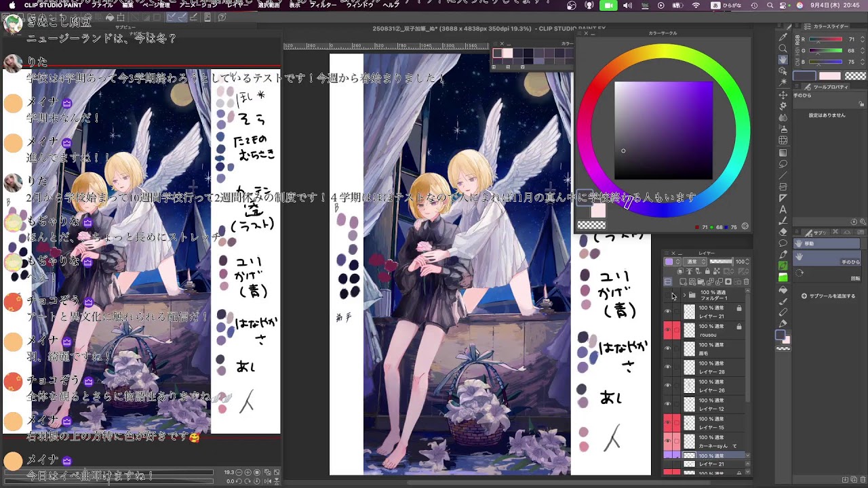Adjust the G value 68 stepper
This screenshot has width=868, height=488.
click(x=863, y=51)
